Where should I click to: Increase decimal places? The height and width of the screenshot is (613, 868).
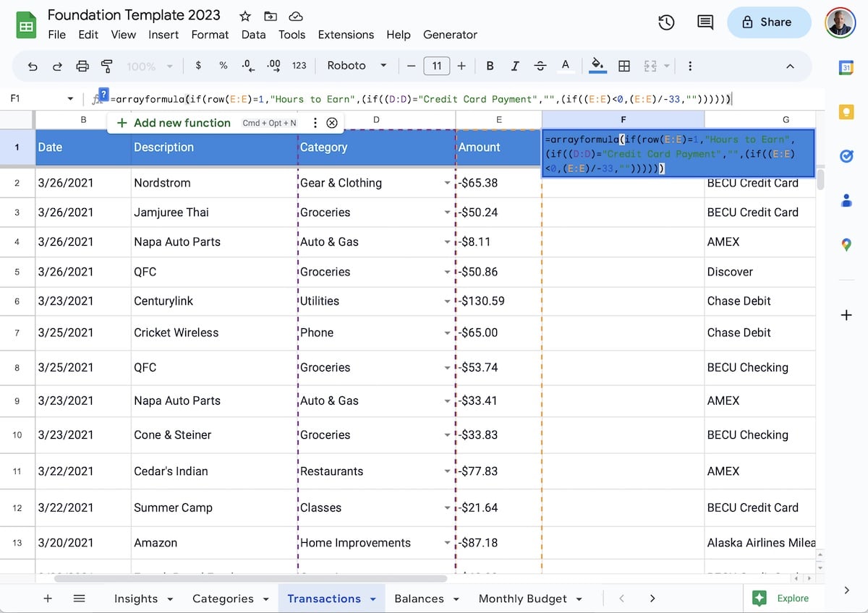point(273,66)
